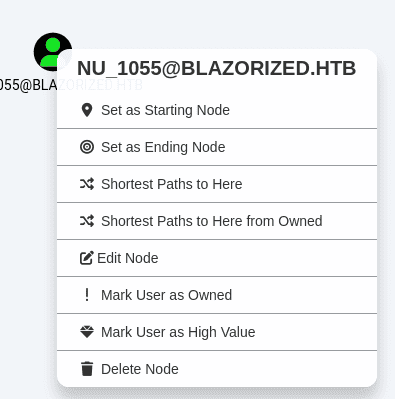
Task: Open Edit Node entry
Action: click(x=217, y=258)
